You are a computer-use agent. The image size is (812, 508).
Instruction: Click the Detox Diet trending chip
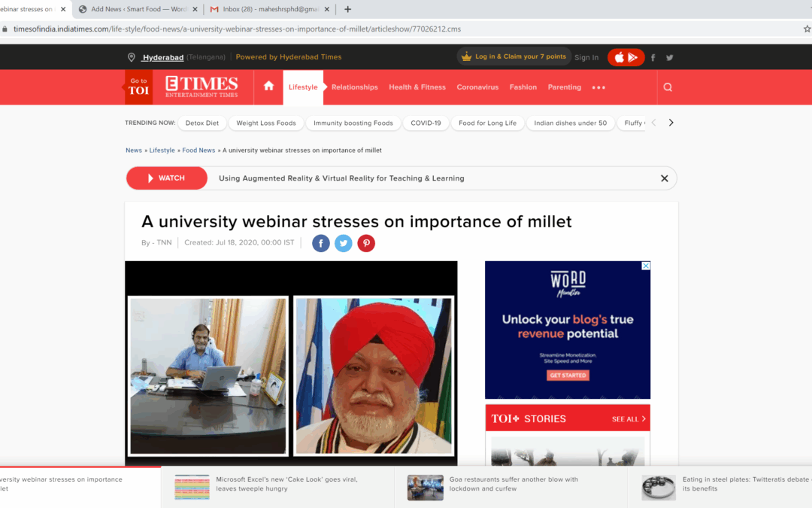(201, 123)
